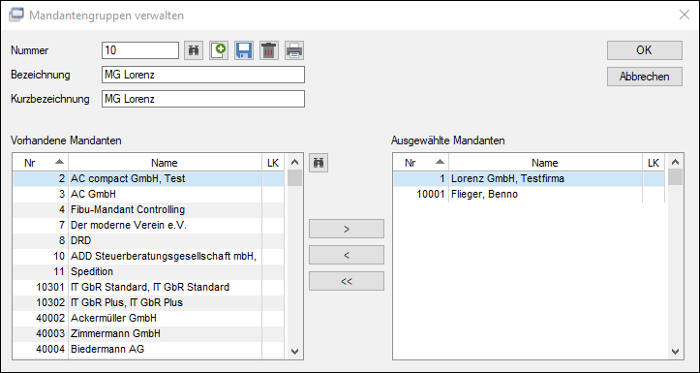
Task: Cancel via the Abbrechen button
Action: click(x=644, y=77)
